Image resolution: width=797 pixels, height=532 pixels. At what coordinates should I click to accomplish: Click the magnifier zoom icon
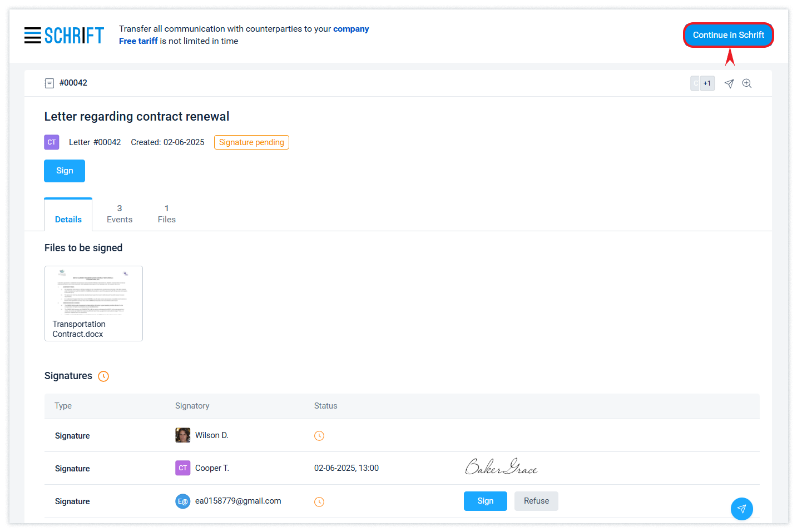tap(747, 83)
